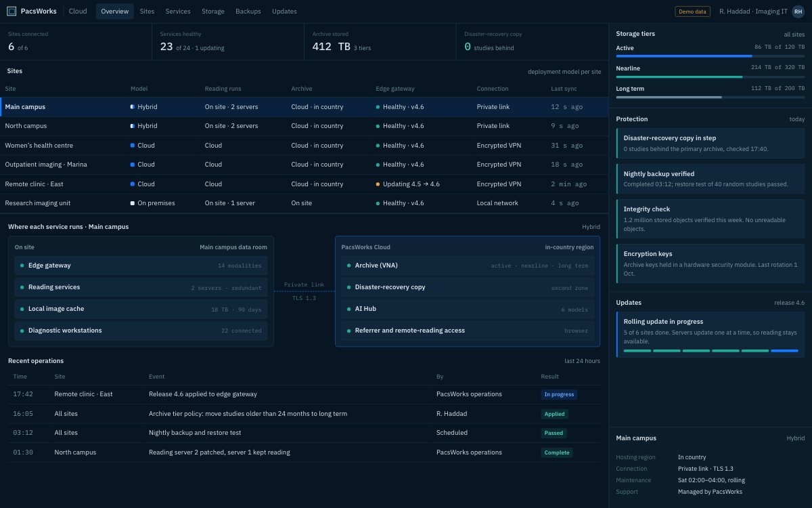Click Main campus Hybrid model icon

point(133,107)
